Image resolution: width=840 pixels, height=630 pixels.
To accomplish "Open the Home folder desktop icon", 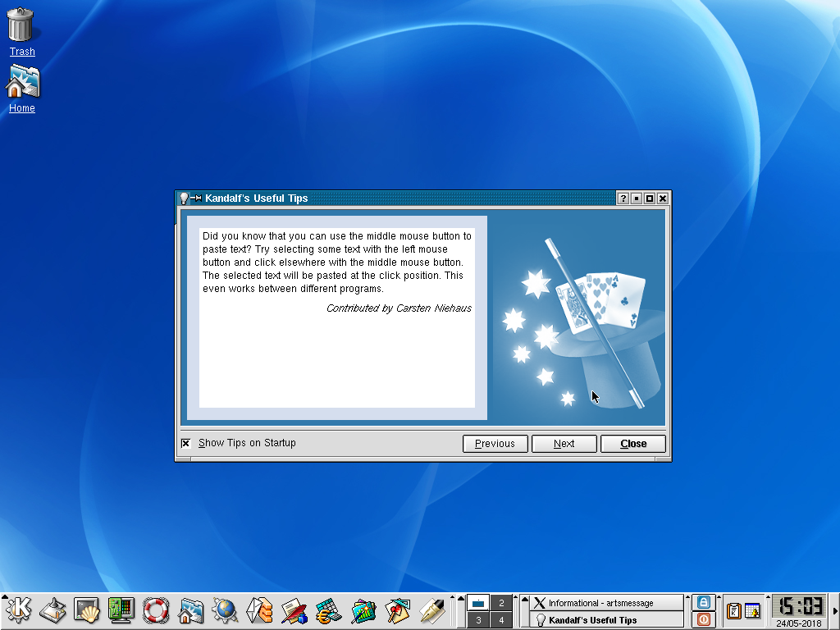I will tap(22, 81).
